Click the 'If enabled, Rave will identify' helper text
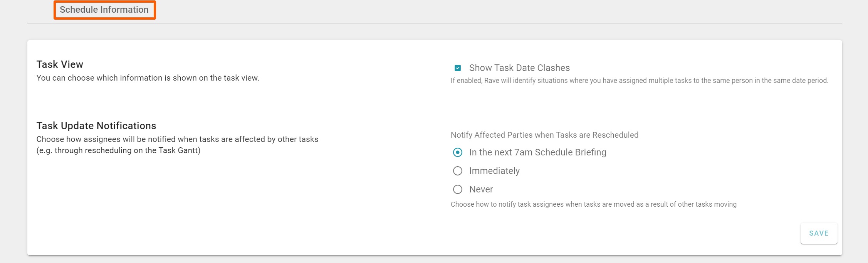The image size is (868, 263). coord(639,81)
